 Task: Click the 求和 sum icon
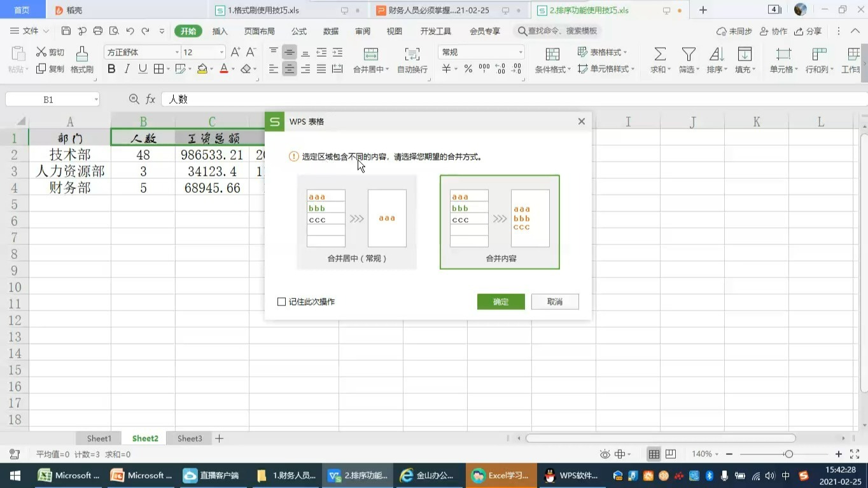tap(660, 55)
